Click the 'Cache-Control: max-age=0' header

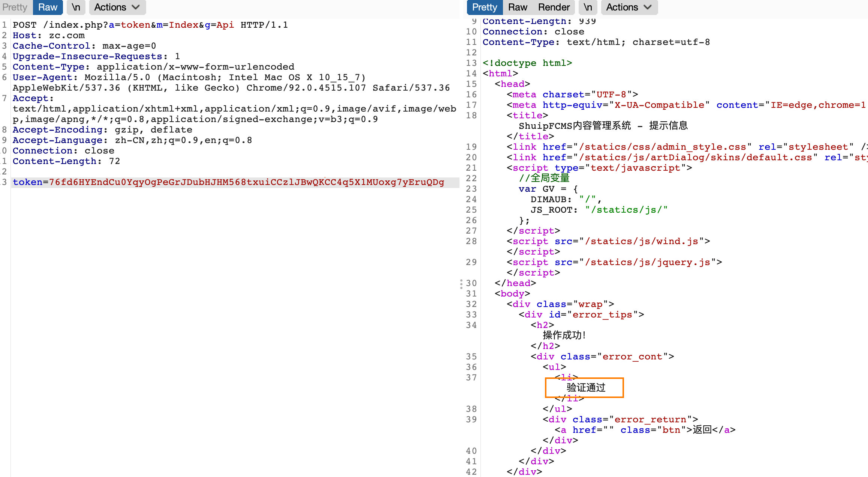[84, 46]
